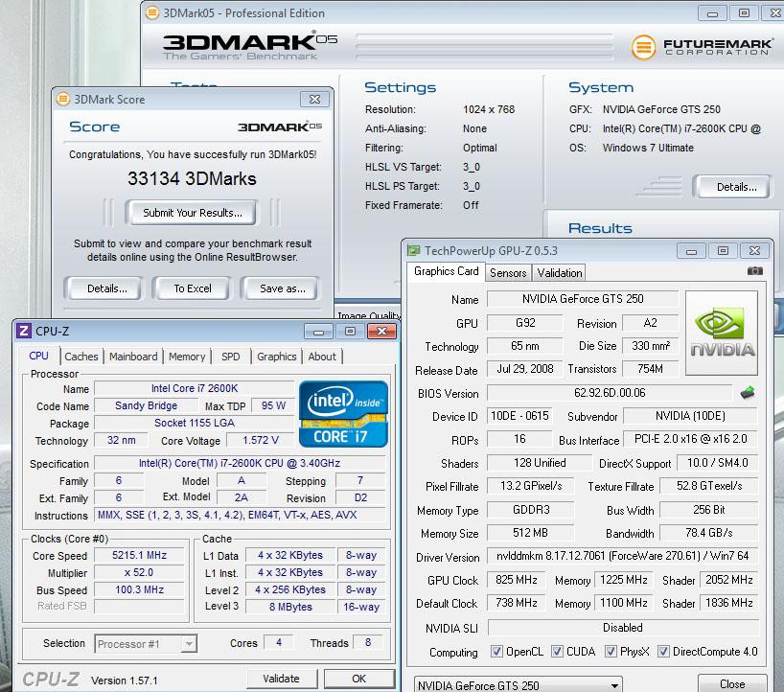This screenshot has width=784, height=692.
Task: Open the Graphics tab in CPU-Z
Action: [x=276, y=357]
